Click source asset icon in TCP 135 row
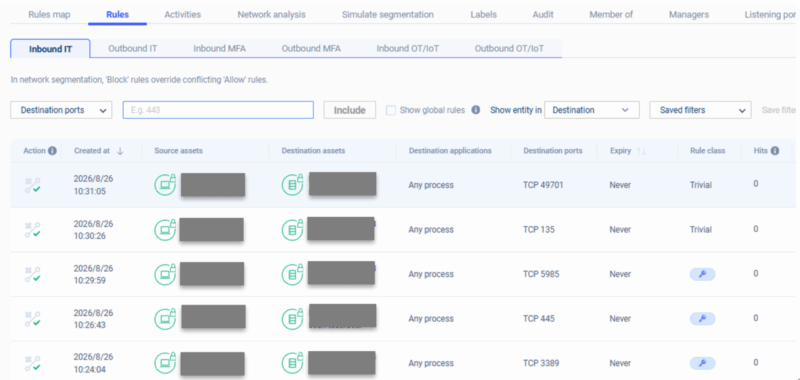Image resolution: width=800 pixels, height=380 pixels. 166,229
